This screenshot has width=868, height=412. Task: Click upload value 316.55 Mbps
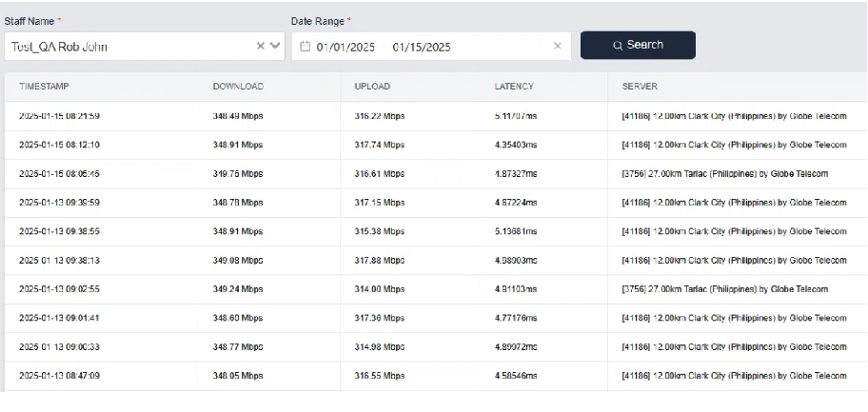380,376
